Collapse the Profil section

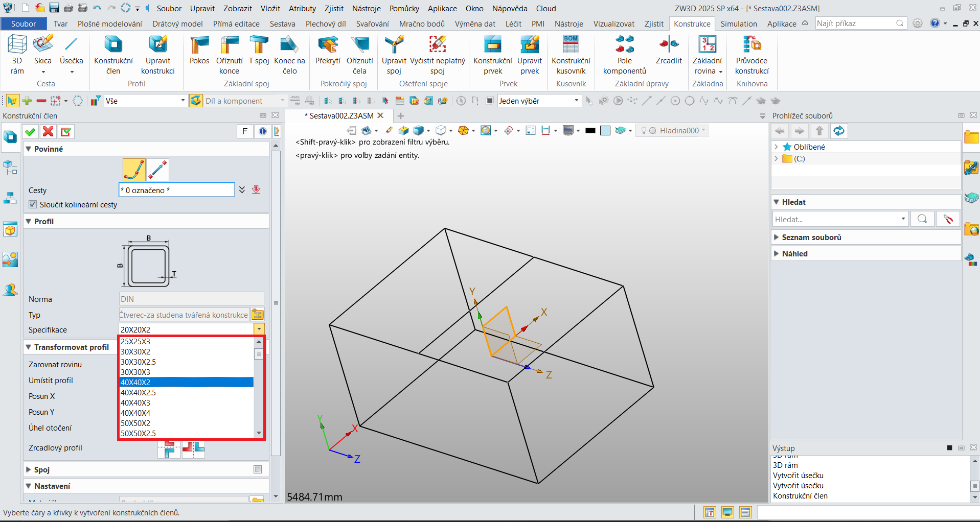pyautogui.click(x=29, y=221)
